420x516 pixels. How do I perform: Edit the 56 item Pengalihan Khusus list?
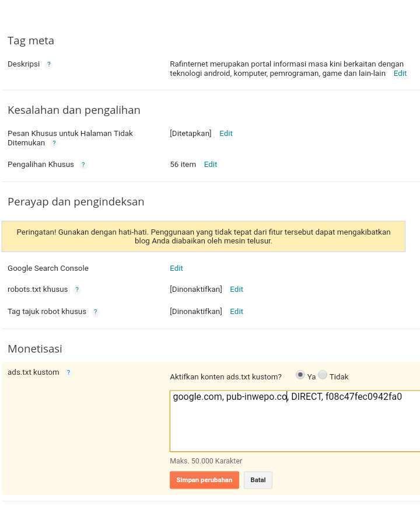[211, 165]
